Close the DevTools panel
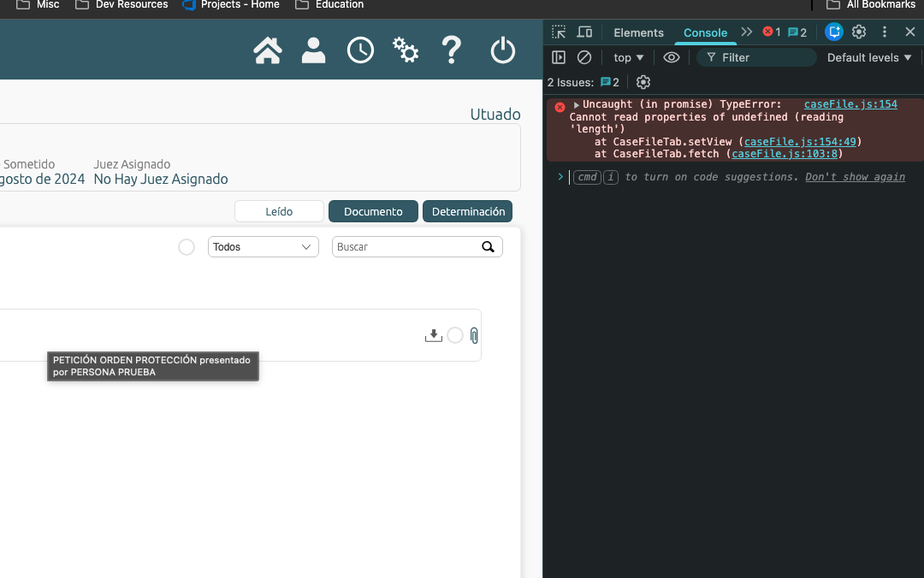The image size is (924, 578). coord(909,32)
